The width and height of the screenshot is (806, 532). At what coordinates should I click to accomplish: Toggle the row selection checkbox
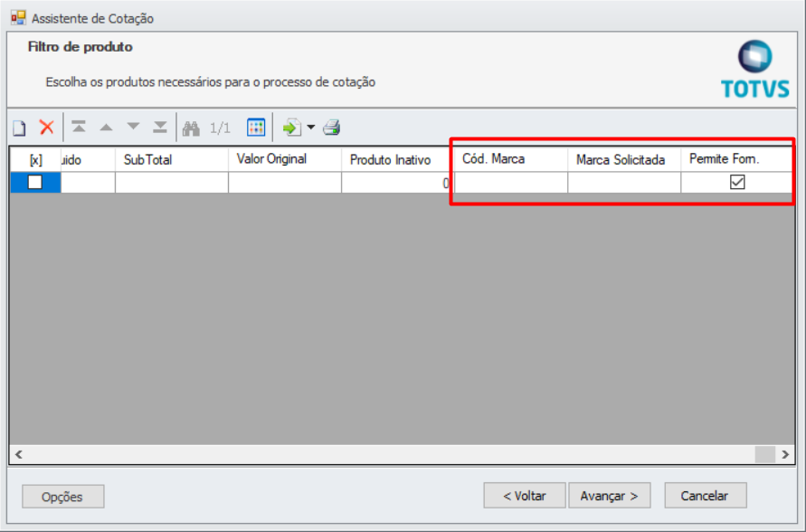[x=35, y=182]
